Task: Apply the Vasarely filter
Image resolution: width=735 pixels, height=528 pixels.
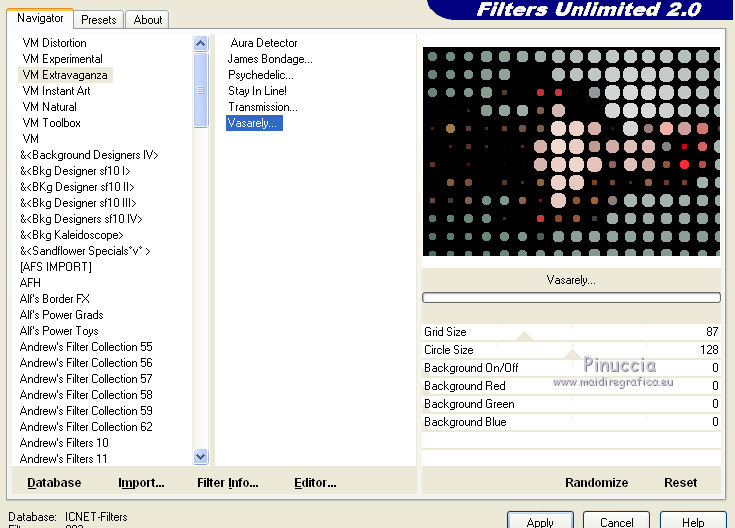Action: coord(540,521)
